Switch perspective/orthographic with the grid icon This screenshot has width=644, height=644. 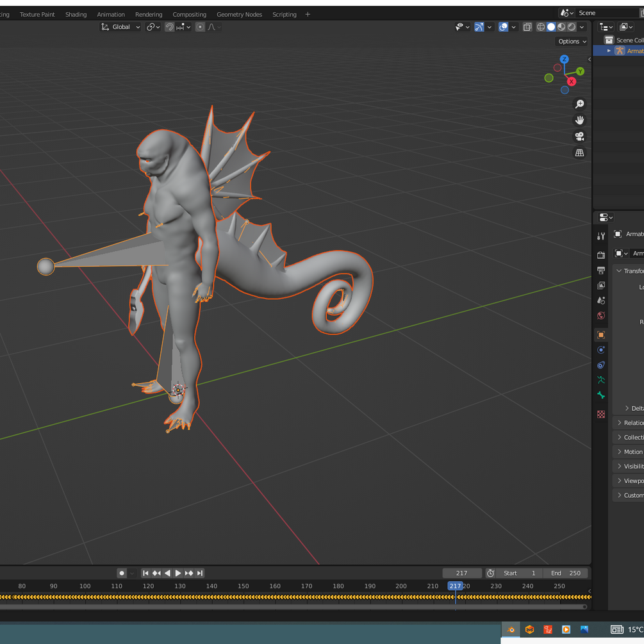[x=579, y=153]
